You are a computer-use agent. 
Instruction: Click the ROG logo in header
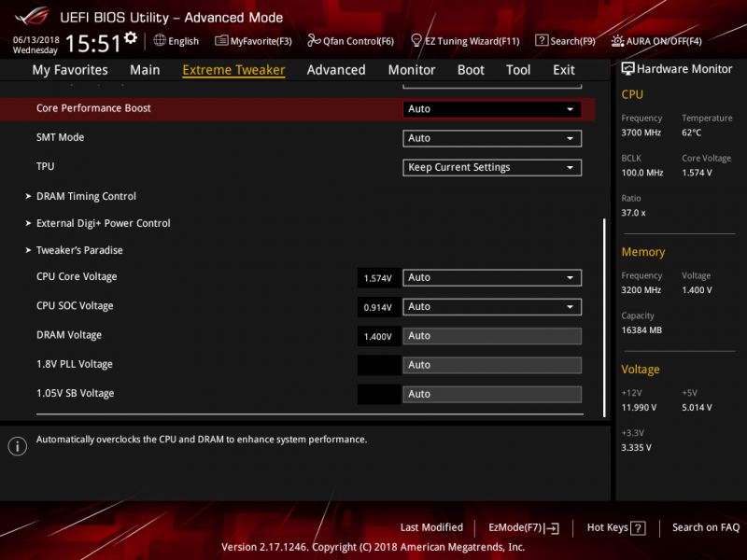coord(32,17)
